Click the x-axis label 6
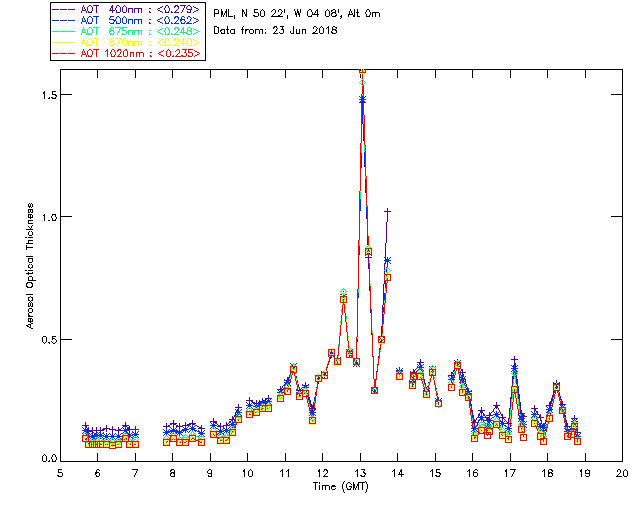Screen dimensions: 640x512 coord(98,473)
